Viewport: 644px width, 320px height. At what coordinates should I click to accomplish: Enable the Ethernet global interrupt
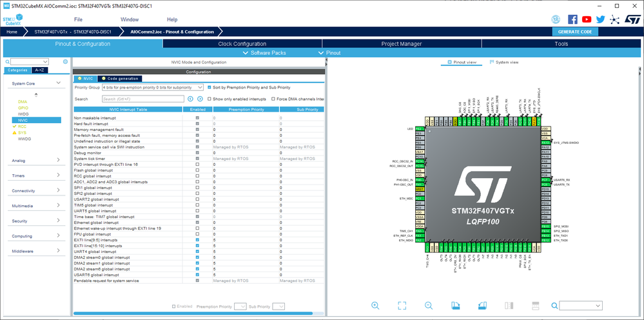click(x=197, y=222)
